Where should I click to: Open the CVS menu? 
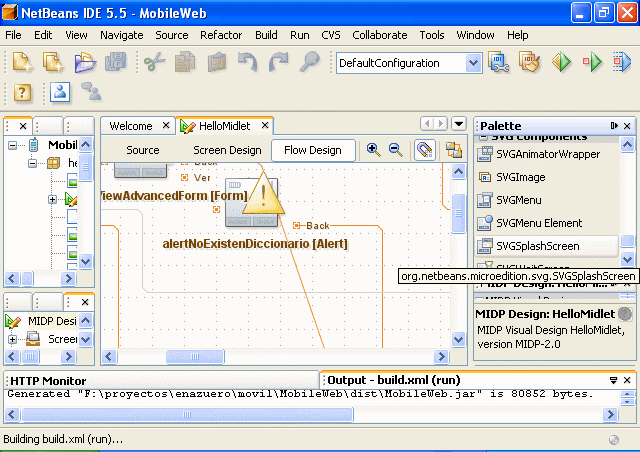(331, 35)
